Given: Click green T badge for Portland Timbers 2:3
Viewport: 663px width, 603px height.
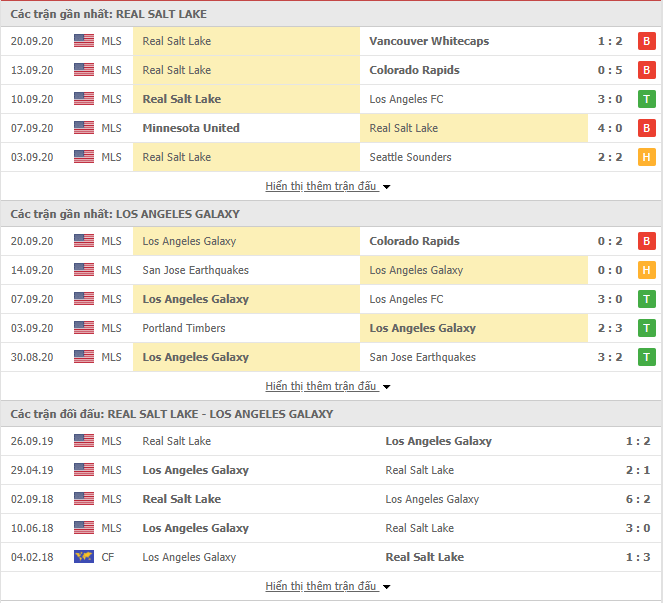Looking at the screenshot, I should (x=647, y=328).
